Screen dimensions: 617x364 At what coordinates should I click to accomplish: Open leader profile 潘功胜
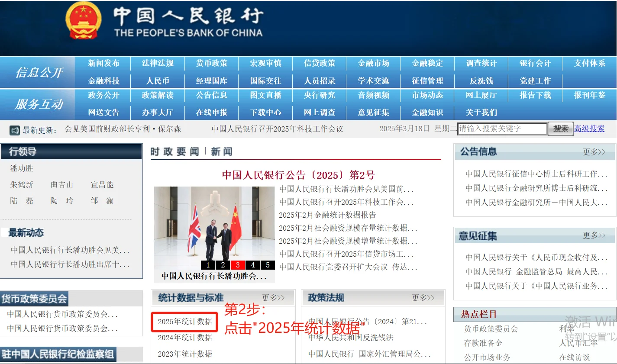tap(22, 168)
